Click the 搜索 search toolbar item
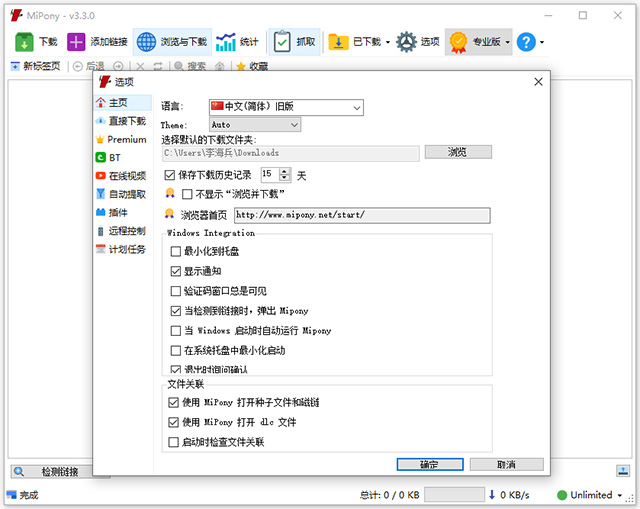The height and width of the screenshot is (509, 640). point(190,66)
